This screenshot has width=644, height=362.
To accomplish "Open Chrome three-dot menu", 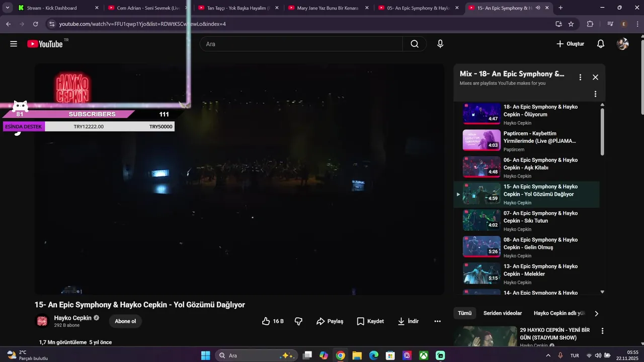I will pos(636,24).
